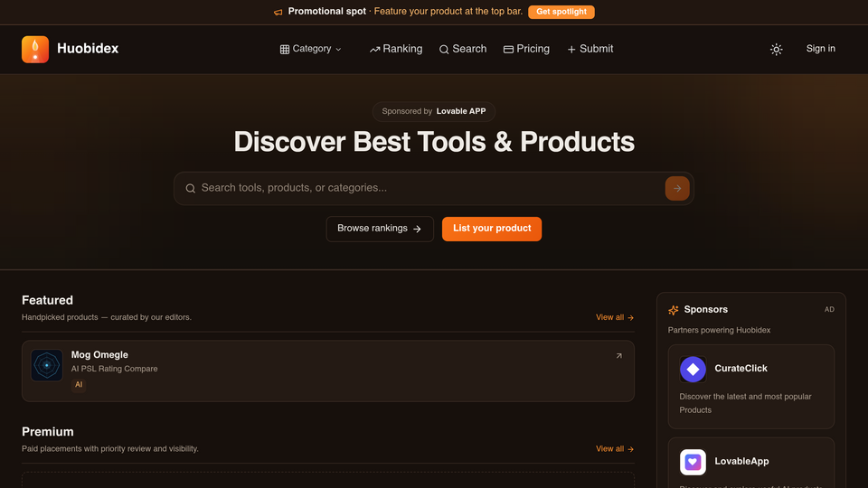Viewport: 868px width, 488px height.
Task: Click the Mog Omegle radar thumbnail icon
Action: [46, 365]
